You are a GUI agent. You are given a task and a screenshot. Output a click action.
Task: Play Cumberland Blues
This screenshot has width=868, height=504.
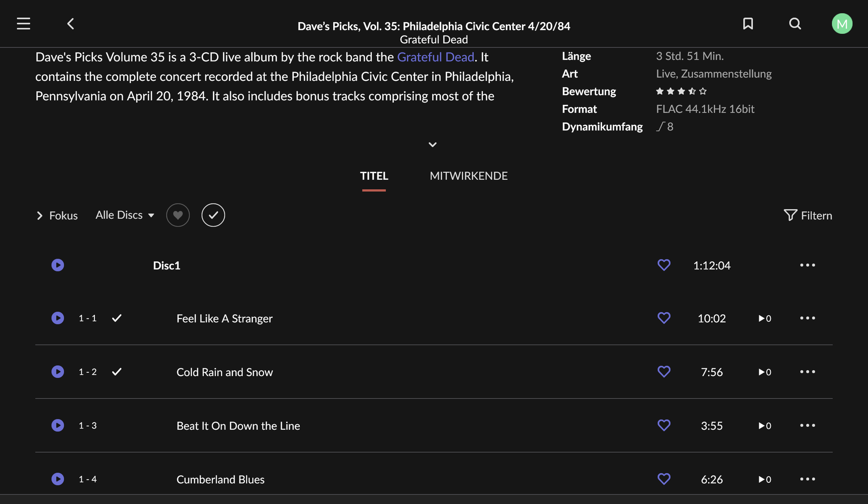[57, 479]
